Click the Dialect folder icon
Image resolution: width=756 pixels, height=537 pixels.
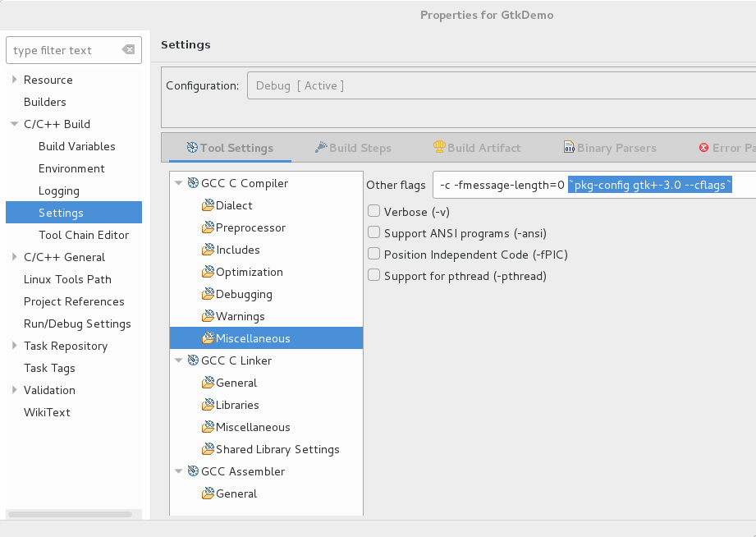click(208, 205)
